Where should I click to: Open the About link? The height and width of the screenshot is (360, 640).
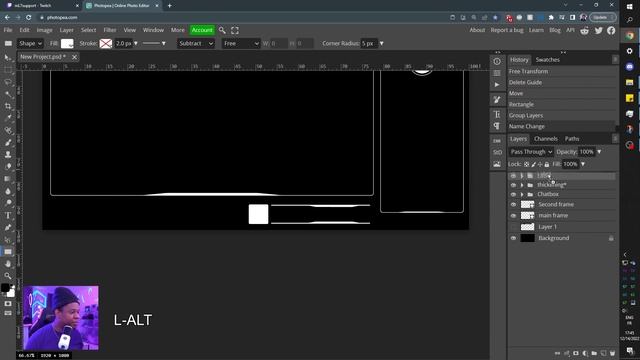coord(477,30)
